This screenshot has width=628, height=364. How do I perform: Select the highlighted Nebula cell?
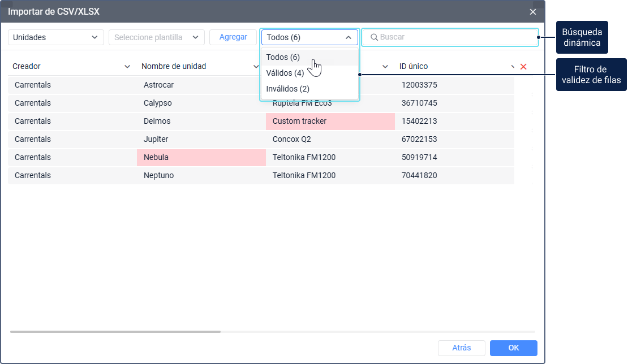[x=201, y=157]
